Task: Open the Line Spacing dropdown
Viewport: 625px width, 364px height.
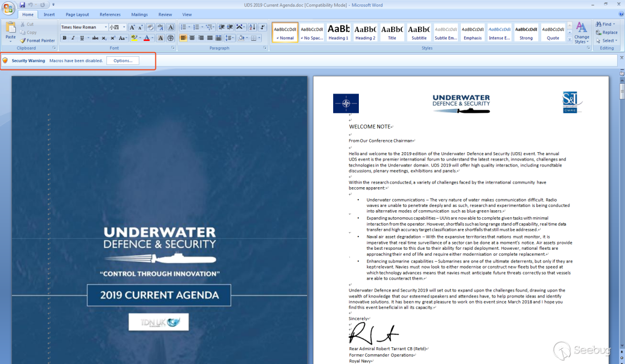Action: (230, 38)
